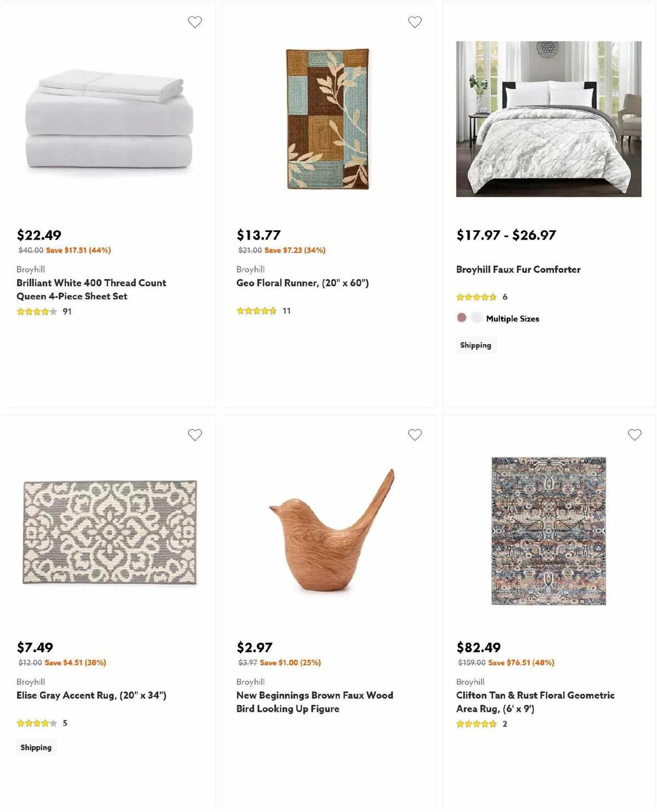
Task: Toggle Shipping filter badge on comforter
Action: click(x=476, y=345)
